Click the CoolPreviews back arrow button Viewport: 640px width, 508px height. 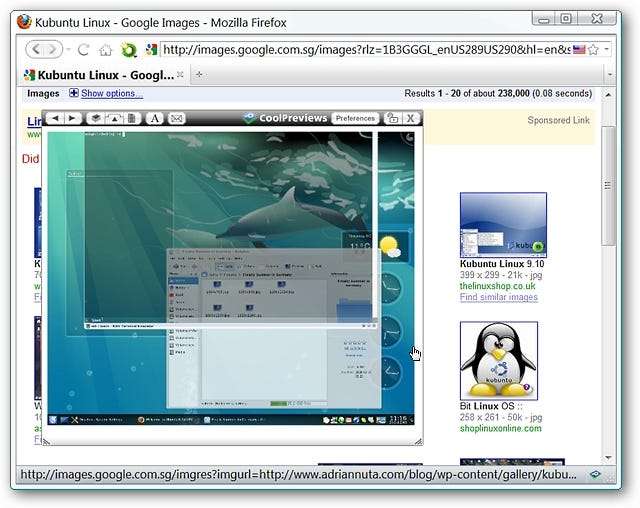[x=57, y=118]
